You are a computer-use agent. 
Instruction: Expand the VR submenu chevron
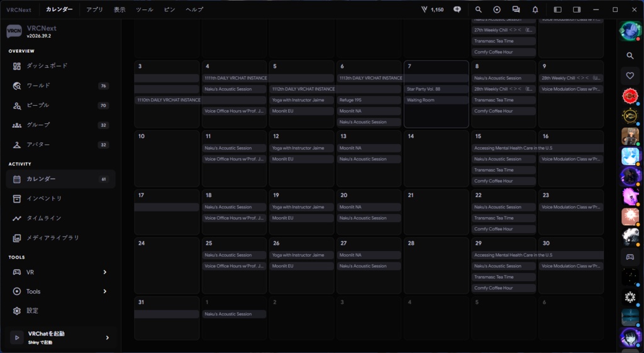click(x=105, y=272)
